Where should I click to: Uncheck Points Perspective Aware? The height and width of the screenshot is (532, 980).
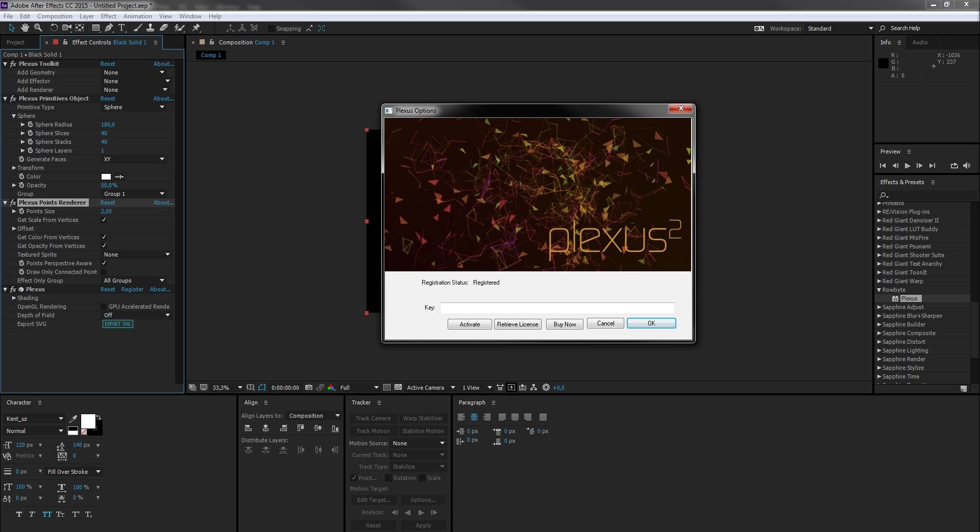(104, 263)
